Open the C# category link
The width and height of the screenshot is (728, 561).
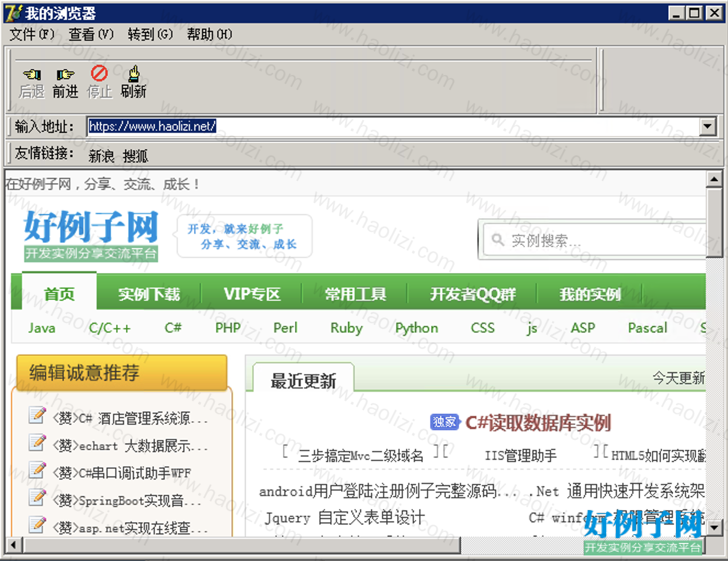(173, 328)
